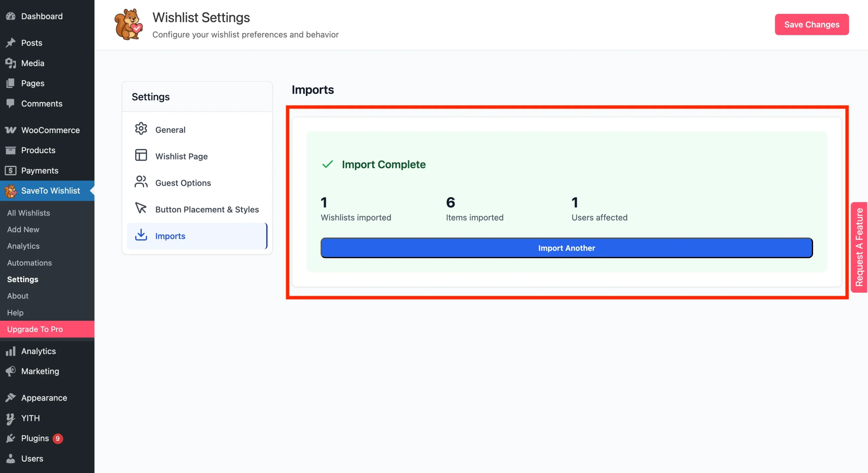Open All Wishlists submenu item
The image size is (868, 473).
(28, 213)
